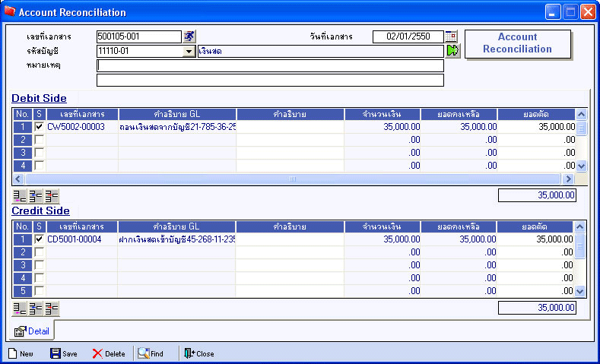This screenshot has height=364, width=600.
Task: Check the Credit Side row 2 checkbox
Action: tap(39, 252)
